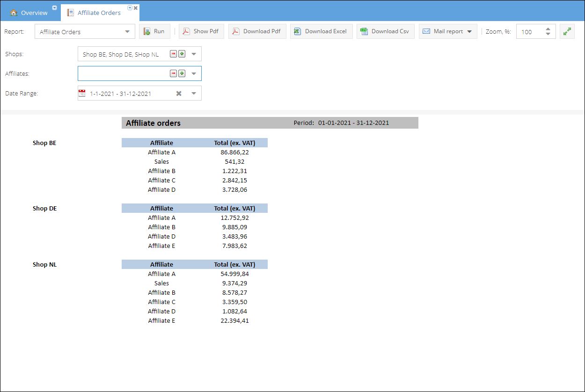This screenshot has width=585, height=392.
Task: Click the Affiliate orders report title
Action: pos(153,123)
